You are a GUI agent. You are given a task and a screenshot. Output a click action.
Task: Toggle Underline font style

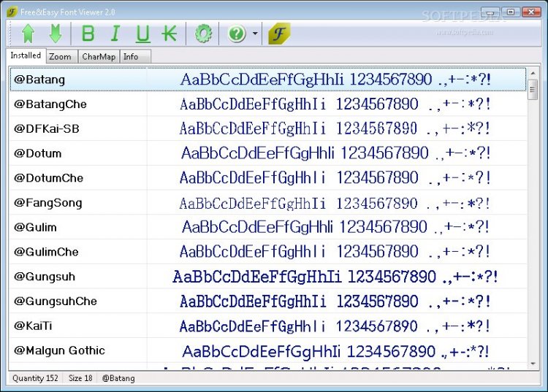(x=143, y=34)
